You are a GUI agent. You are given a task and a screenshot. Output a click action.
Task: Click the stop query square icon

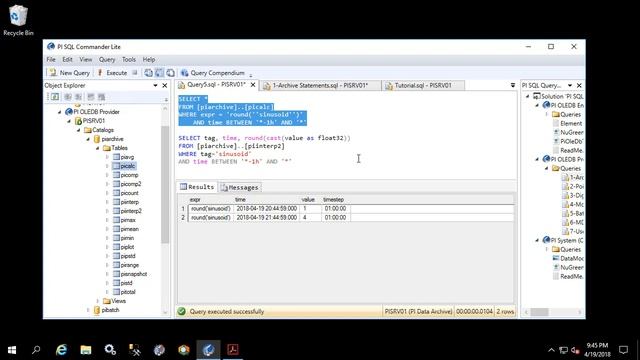(135, 73)
